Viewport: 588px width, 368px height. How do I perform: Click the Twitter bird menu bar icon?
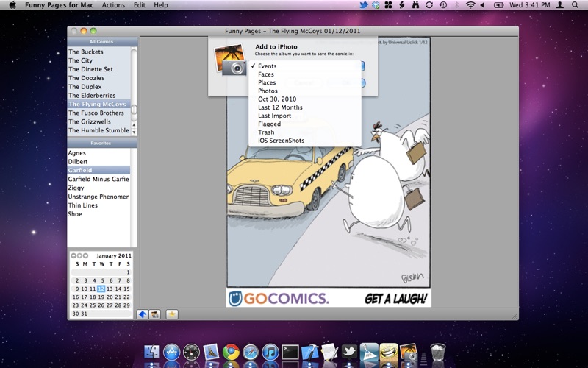(363, 5)
